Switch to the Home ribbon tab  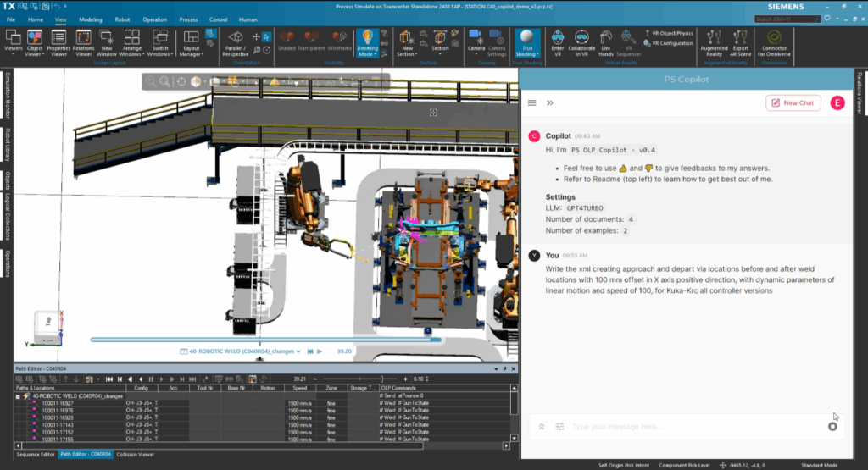tap(36, 19)
